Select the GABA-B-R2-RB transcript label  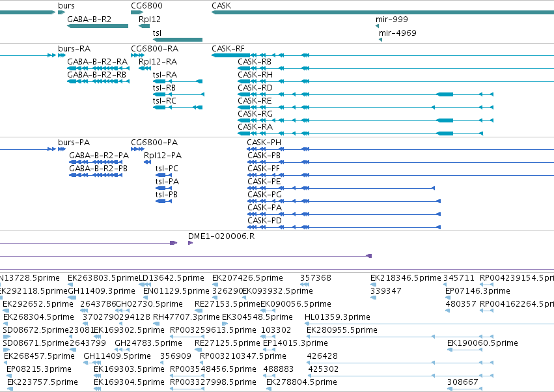(x=96, y=75)
